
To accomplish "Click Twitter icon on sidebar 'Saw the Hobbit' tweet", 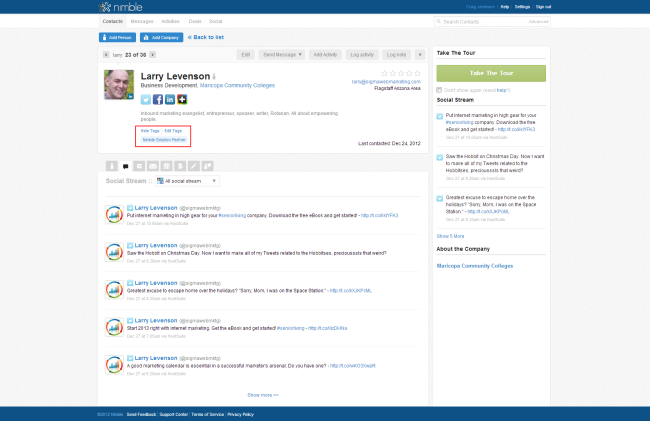I will (x=440, y=157).
